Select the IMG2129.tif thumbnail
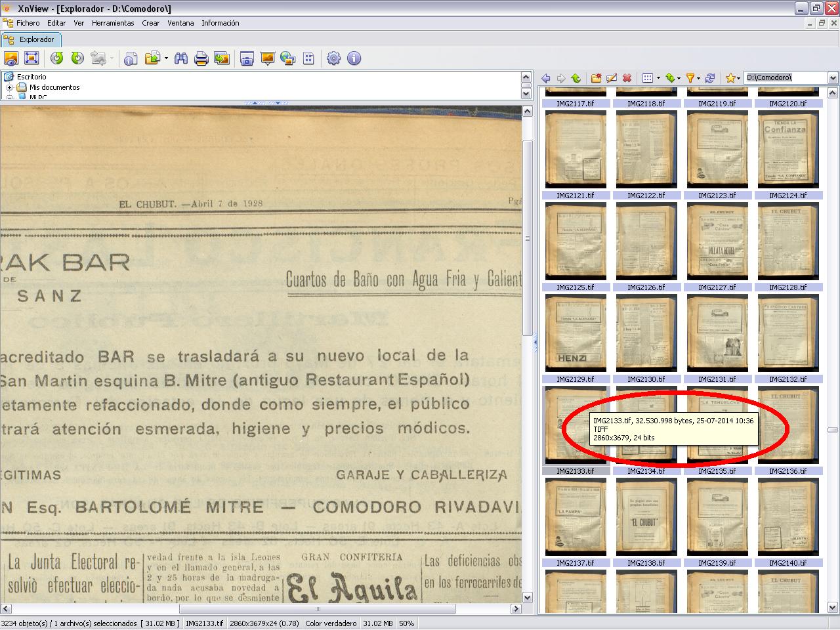This screenshot has height=630, width=840. point(576,333)
